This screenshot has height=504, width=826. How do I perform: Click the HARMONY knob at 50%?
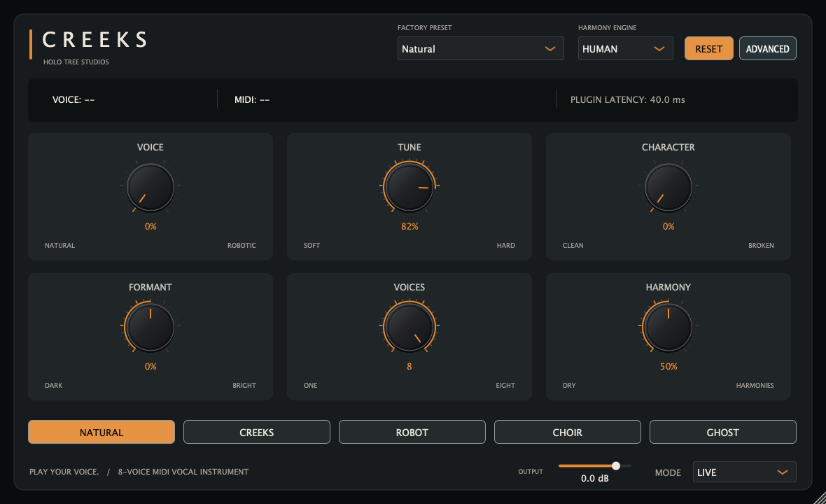pos(668,327)
